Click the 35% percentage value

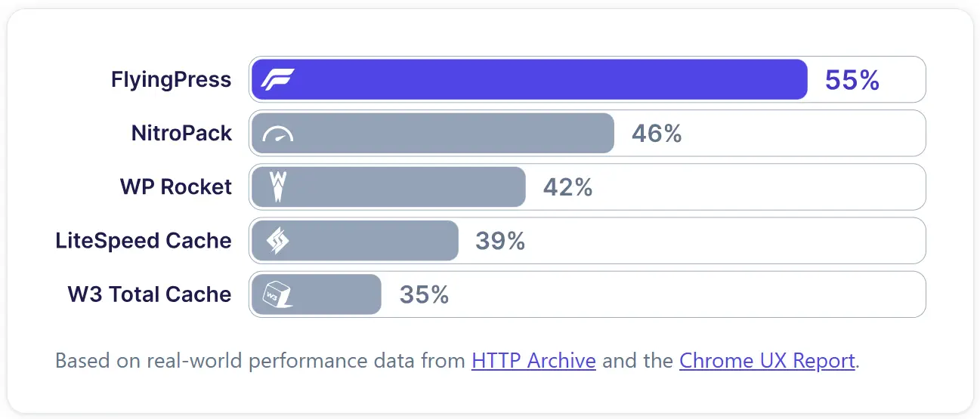(x=424, y=294)
